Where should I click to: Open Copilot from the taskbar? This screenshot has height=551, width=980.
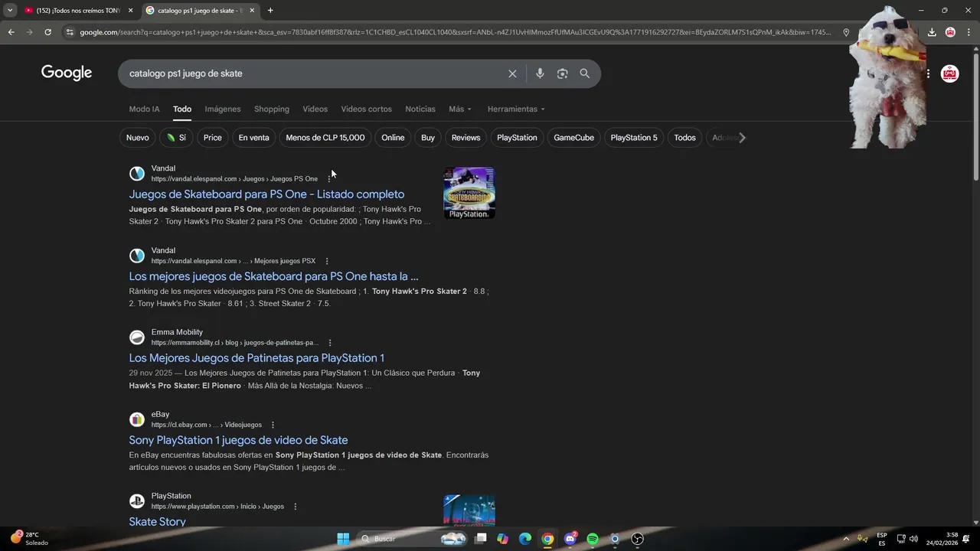tap(502, 539)
